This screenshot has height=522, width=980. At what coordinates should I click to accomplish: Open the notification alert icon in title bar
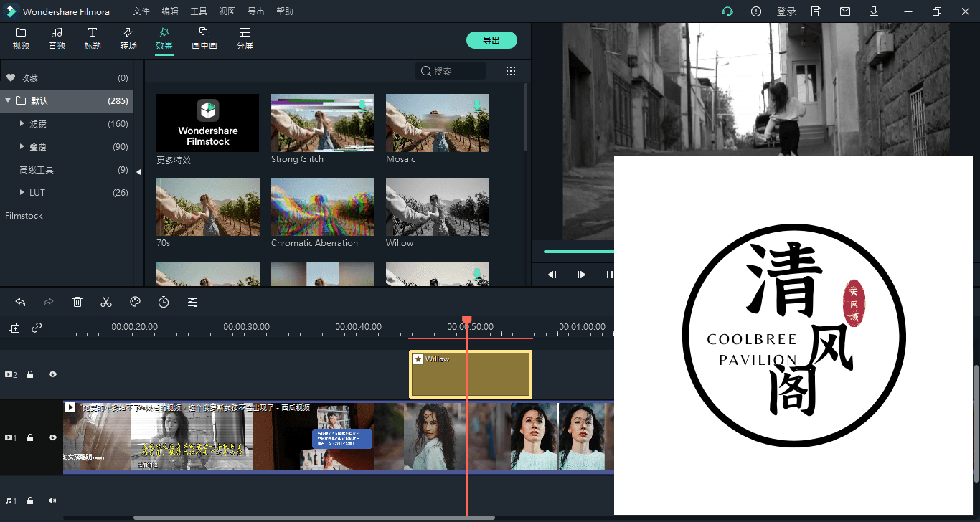(x=756, y=11)
